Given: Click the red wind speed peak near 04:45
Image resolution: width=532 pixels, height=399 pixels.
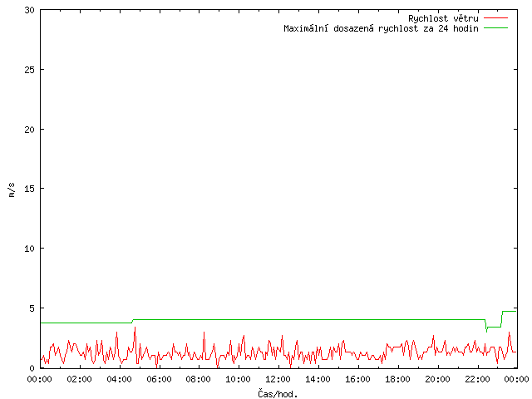Looking at the screenshot, I should point(135,328).
